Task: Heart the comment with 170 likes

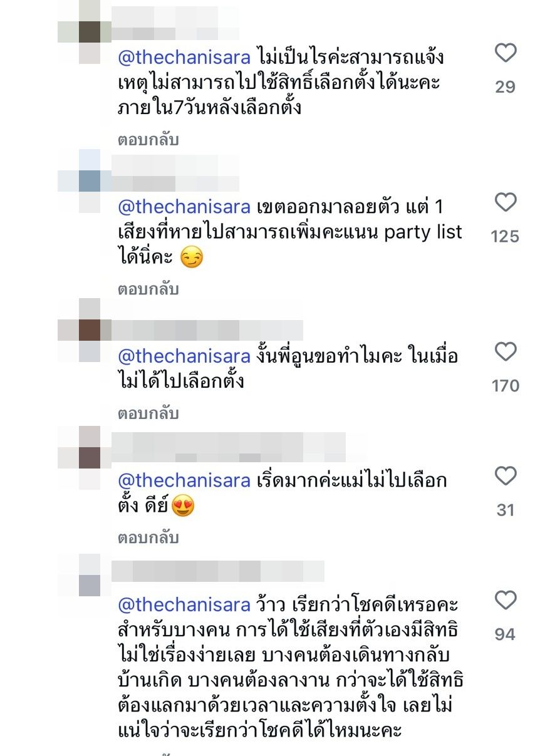Action: pos(505,352)
